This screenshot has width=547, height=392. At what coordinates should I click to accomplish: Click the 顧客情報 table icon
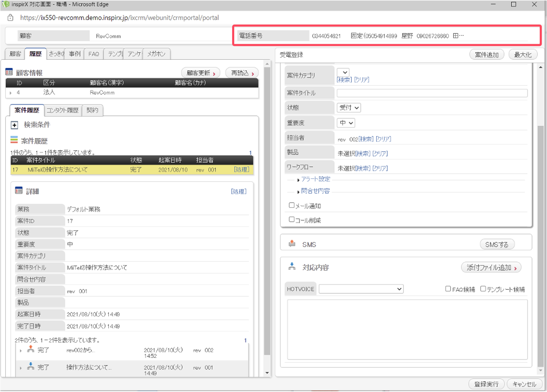click(x=9, y=72)
